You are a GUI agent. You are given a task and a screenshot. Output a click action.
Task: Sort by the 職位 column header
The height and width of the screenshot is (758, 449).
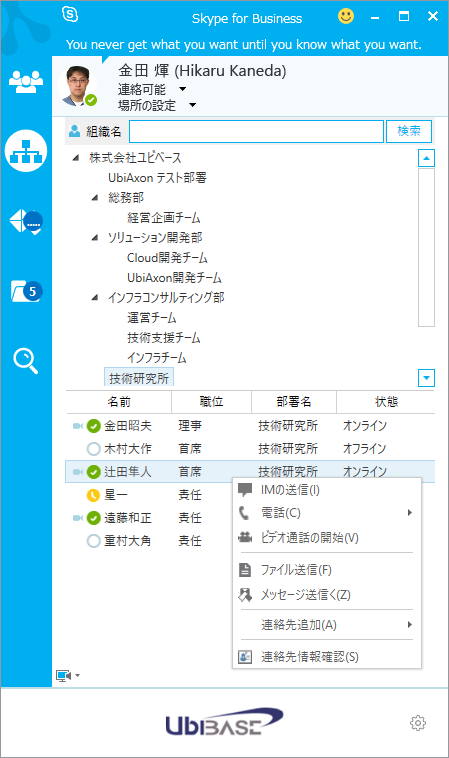coord(211,402)
